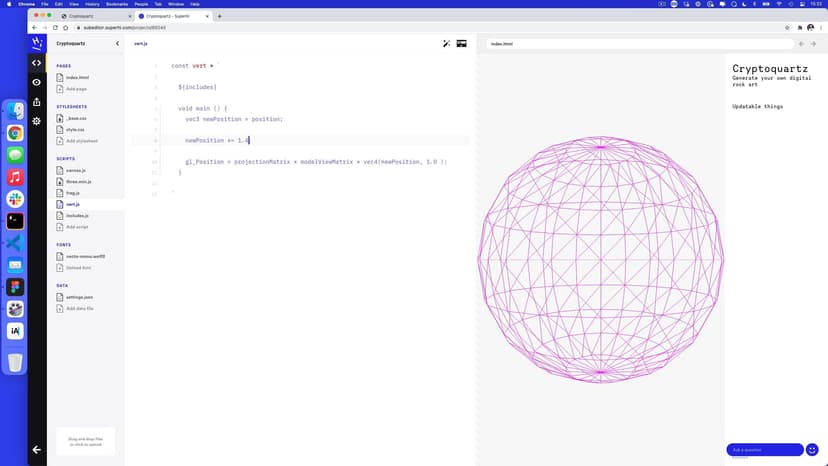Open index.html in the Pages list

tap(77, 77)
